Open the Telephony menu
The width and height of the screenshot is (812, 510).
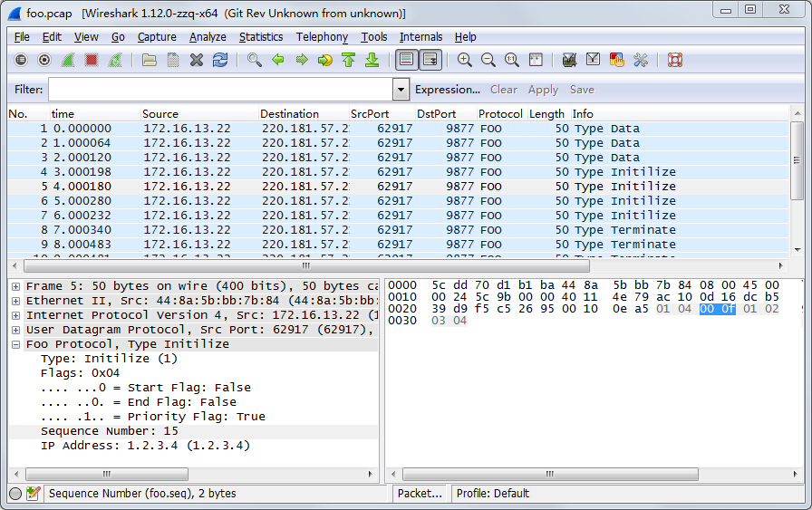tap(322, 37)
